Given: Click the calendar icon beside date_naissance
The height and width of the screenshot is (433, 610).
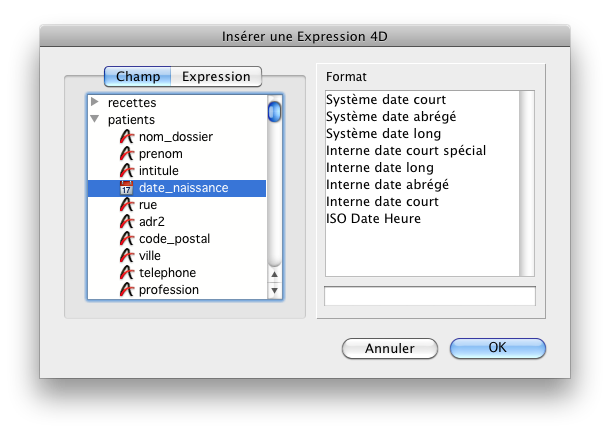Looking at the screenshot, I should pyautogui.click(x=126, y=188).
